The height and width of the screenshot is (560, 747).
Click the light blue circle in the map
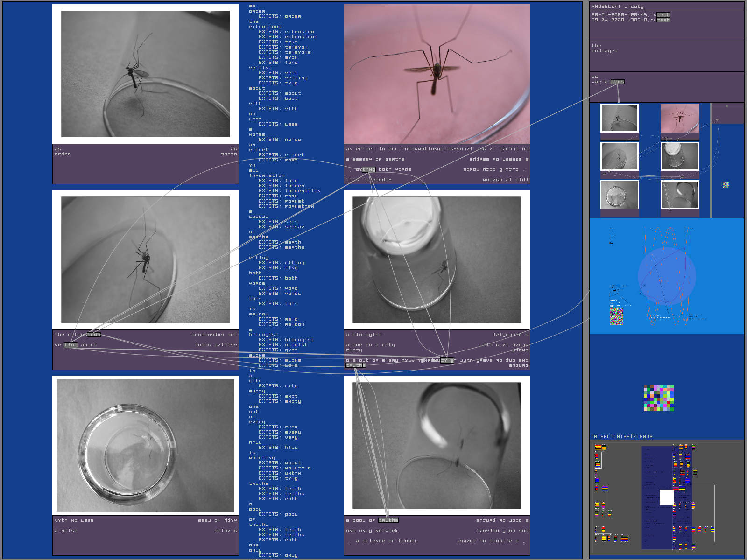pyautogui.click(x=667, y=276)
